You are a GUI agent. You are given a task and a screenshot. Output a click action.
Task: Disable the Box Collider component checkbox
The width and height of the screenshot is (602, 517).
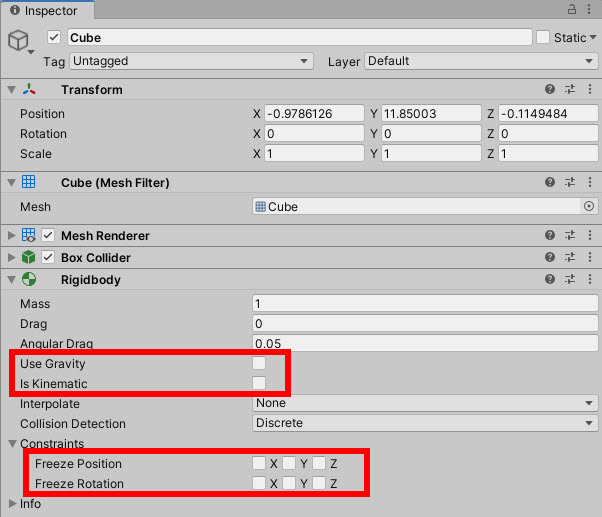[x=48, y=257]
